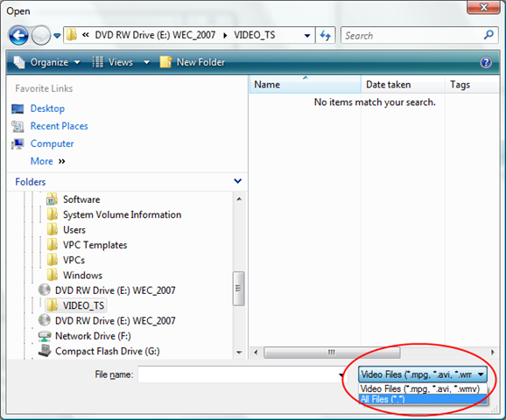Click the VIDEO_TS folder icon in tree
The width and height of the screenshot is (506, 420).
pyautogui.click(x=52, y=305)
